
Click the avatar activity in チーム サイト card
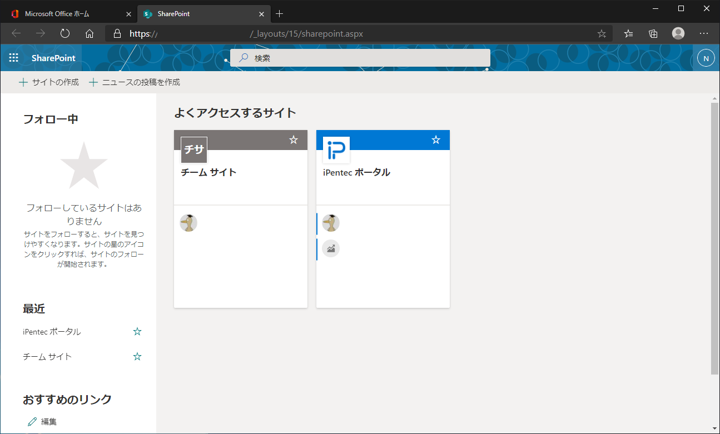coord(188,223)
